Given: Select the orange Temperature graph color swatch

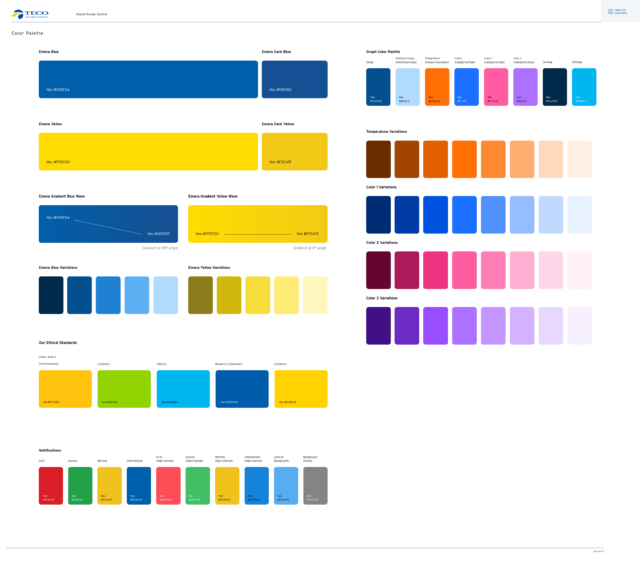Looking at the screenshot, I should (437, 87).
